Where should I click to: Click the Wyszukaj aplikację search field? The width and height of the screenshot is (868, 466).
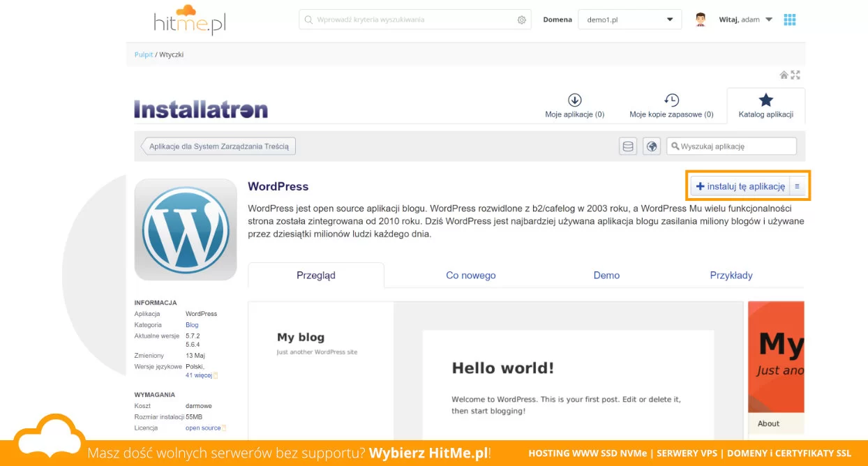point(731,146)
